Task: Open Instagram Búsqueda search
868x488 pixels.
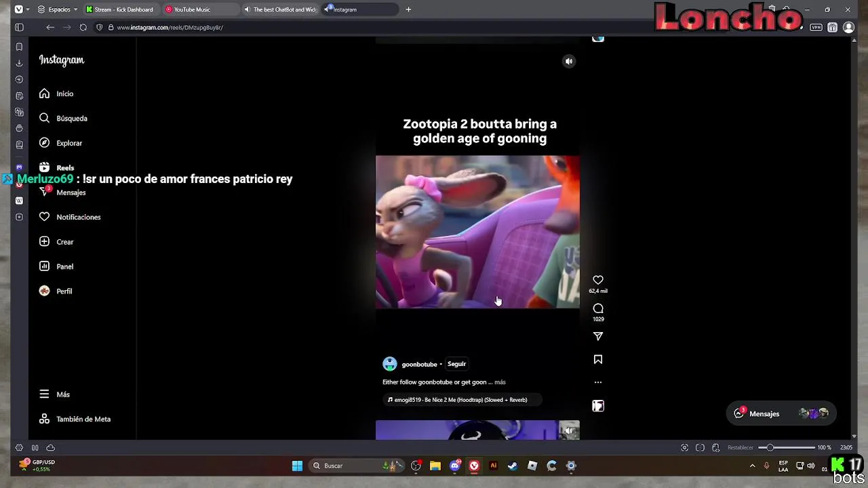Action: pos(63,118)
